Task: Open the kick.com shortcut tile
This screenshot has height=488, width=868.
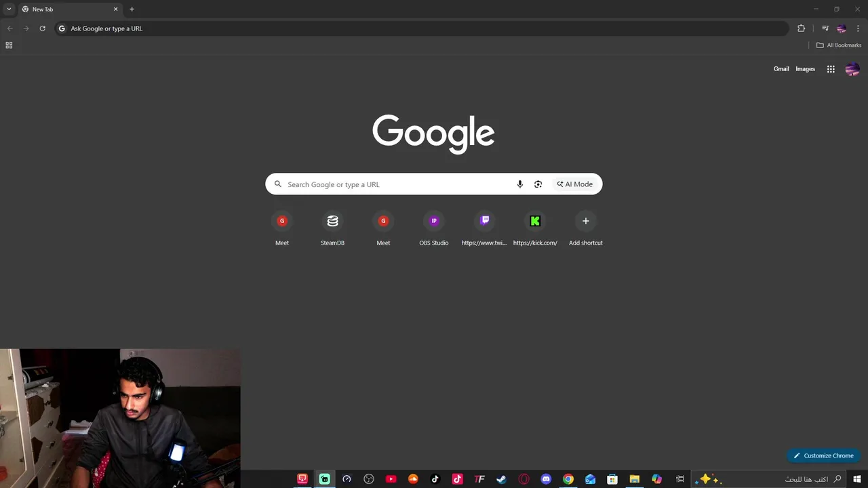Action: pyautogui.click(x=535, y=229)
